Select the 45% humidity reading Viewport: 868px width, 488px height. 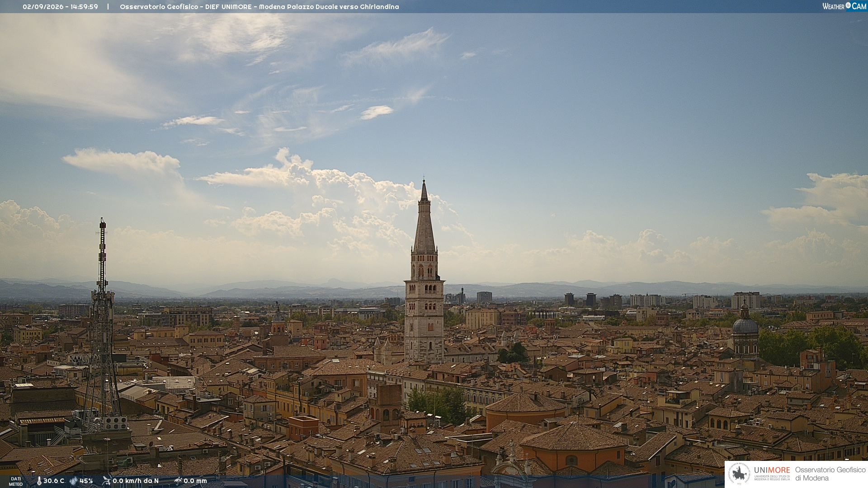point(86,481)
